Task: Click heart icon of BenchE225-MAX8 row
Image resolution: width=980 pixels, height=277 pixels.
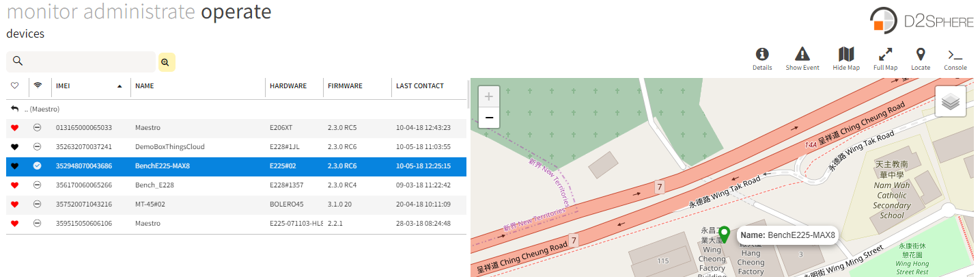Action: pos(15,166)
